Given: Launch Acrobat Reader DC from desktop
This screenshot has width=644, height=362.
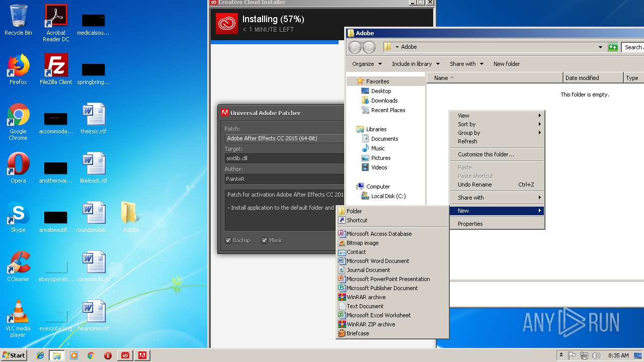Looking at the screenshot, I should click(x=56, y=23).
